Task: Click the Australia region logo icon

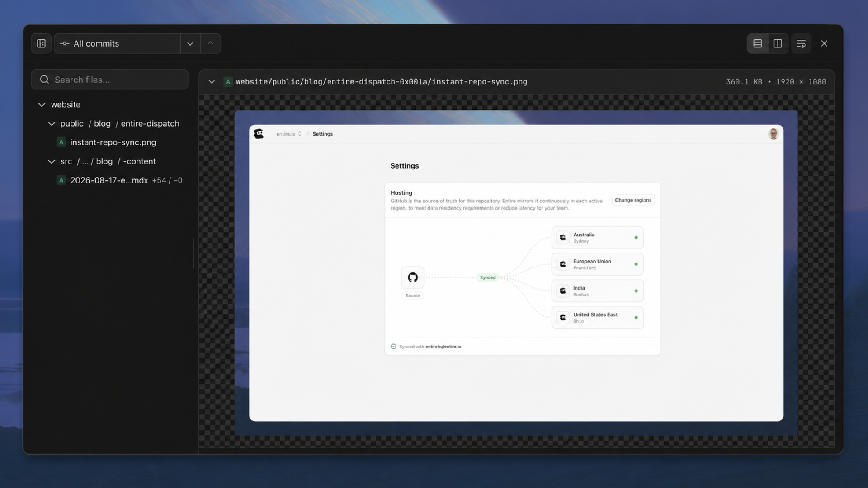Action: [563, 237]
